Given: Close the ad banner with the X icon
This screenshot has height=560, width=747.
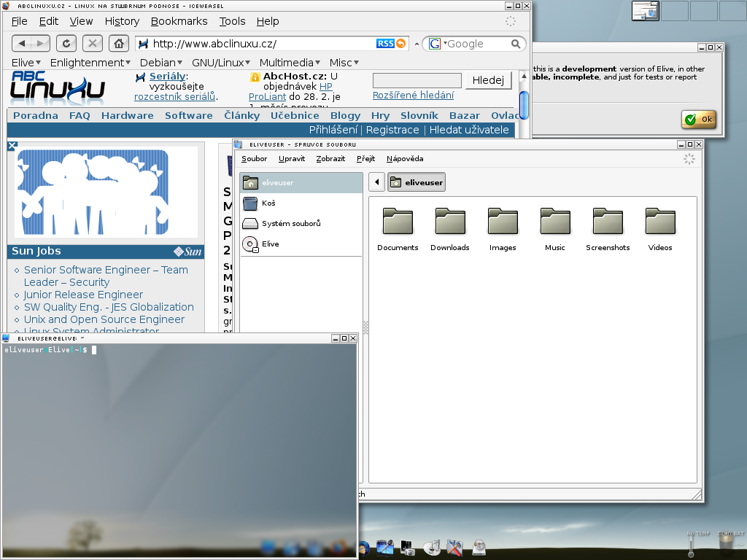Looking at the screenshot, I should (12, 146).
